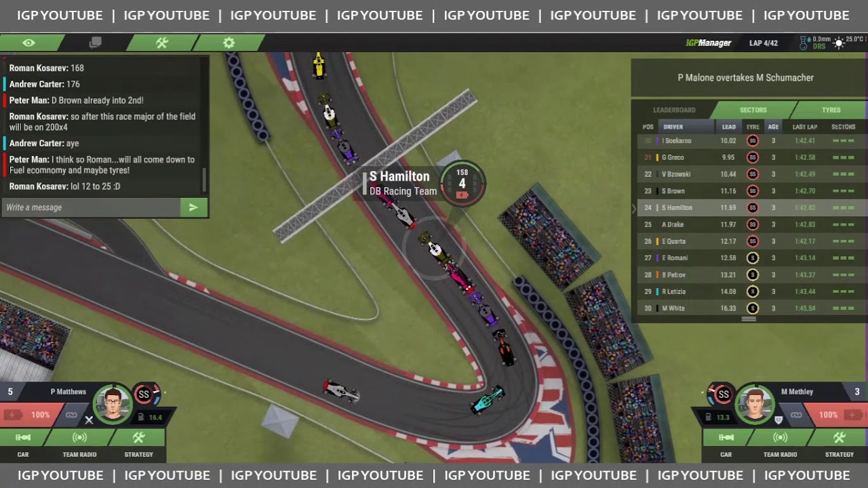This screenshot has width=868, height=488.
Task: Click the SS tyre gauge for P Matthews
Action: 144,394
